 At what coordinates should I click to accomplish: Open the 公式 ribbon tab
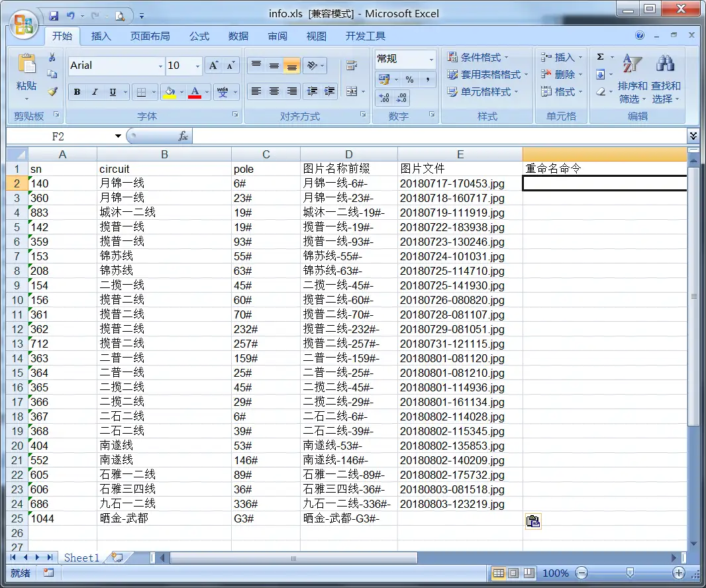click(x=199, y=36)
